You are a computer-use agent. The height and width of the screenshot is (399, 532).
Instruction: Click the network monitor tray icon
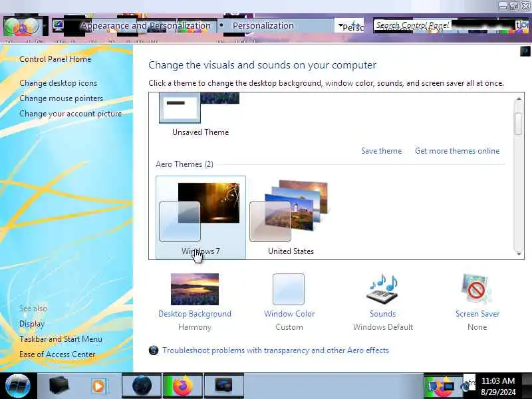(x=449, y=386)
